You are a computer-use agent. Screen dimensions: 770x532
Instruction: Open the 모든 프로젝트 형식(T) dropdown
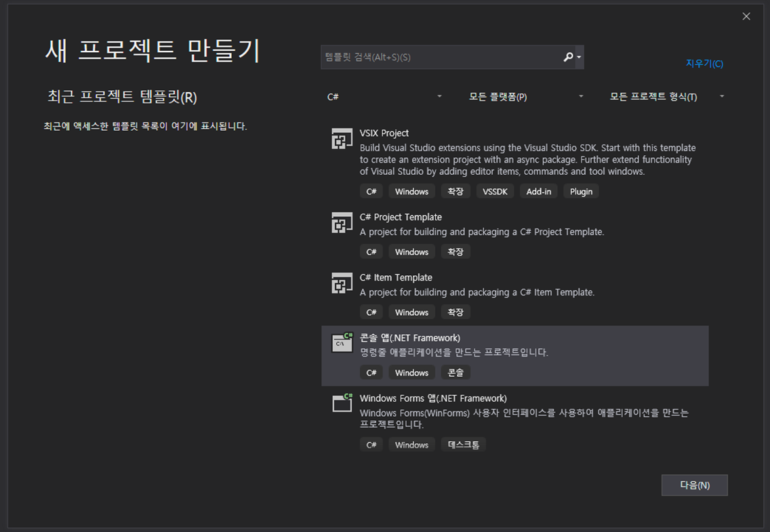pos(667,97)
